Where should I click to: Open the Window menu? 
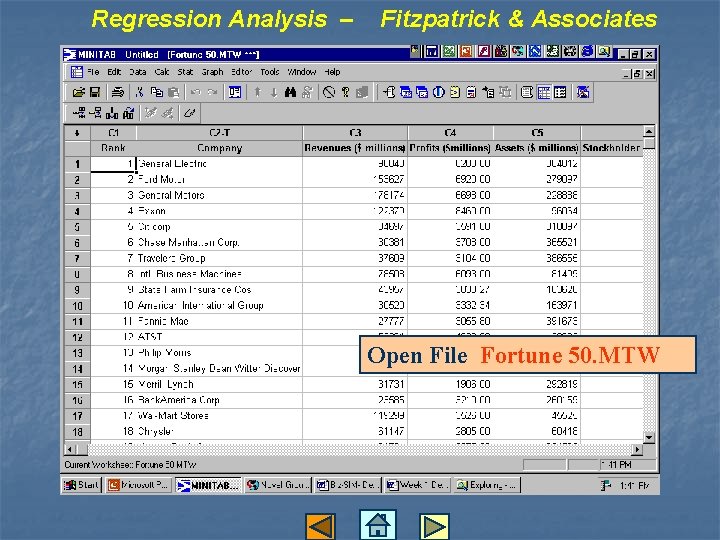click(302, 72)
